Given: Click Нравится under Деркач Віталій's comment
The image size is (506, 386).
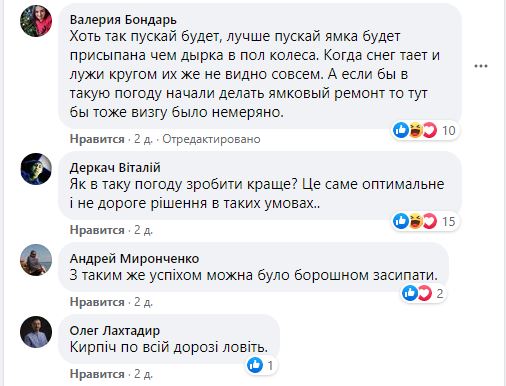Looking at the screenshot, I should pos(97,230).
